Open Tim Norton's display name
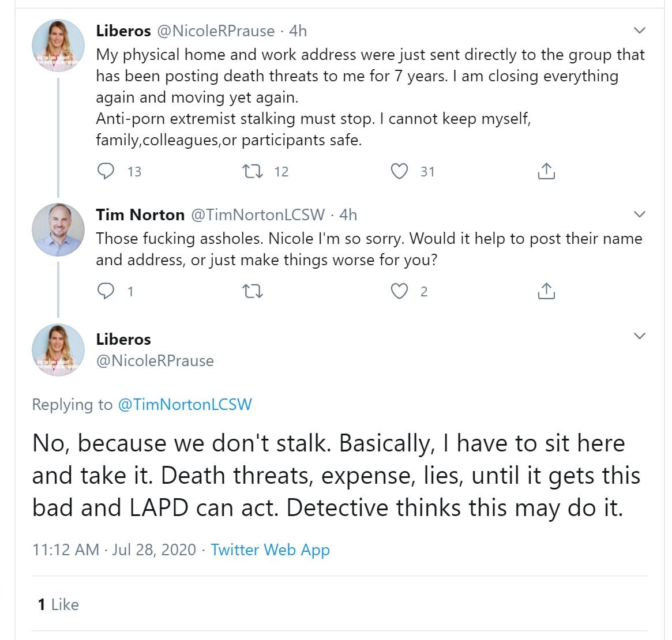 tap(140, 214)
